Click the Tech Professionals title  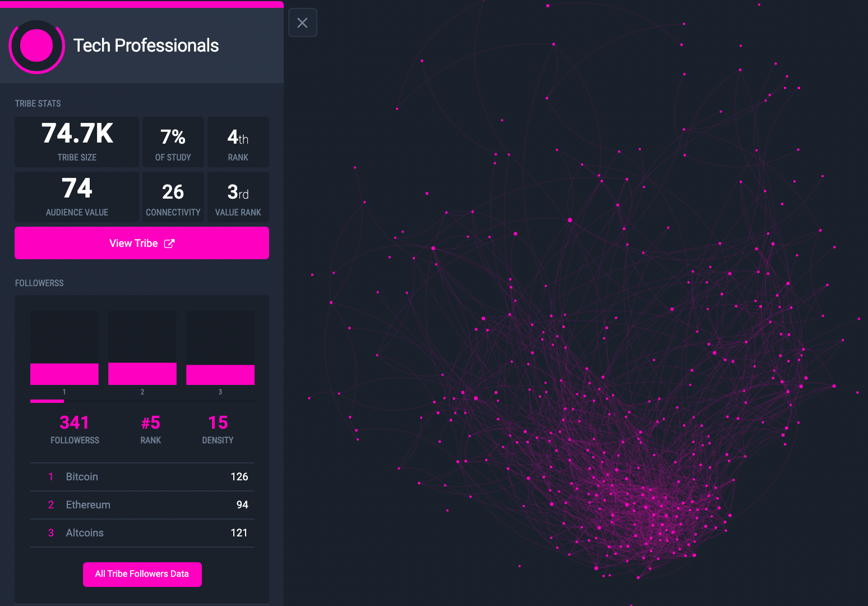coord(146,45)
